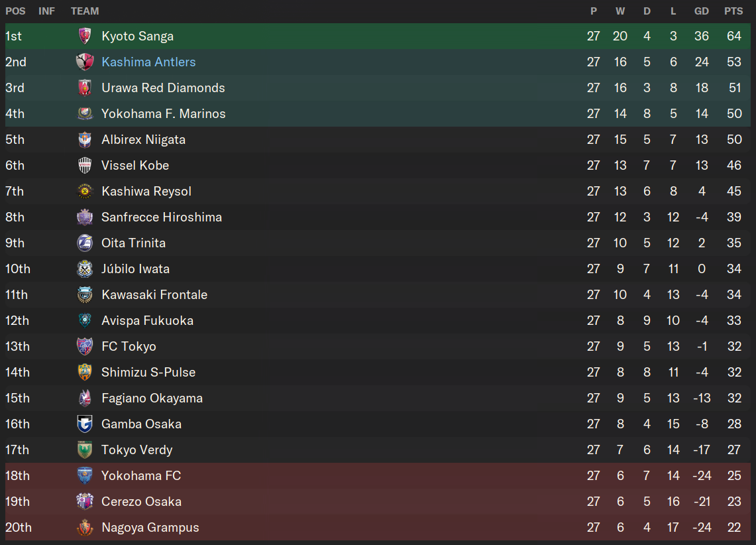Click the Nagoya Grampus club crest
Screen dimensions: 756x545
pyautogui.click(x=85, y=528)
